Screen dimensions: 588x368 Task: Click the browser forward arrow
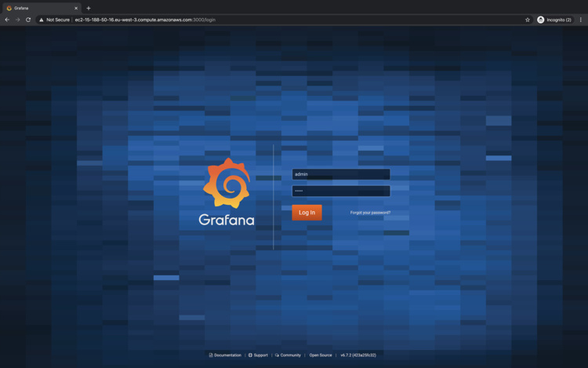[x=17, y=20]
